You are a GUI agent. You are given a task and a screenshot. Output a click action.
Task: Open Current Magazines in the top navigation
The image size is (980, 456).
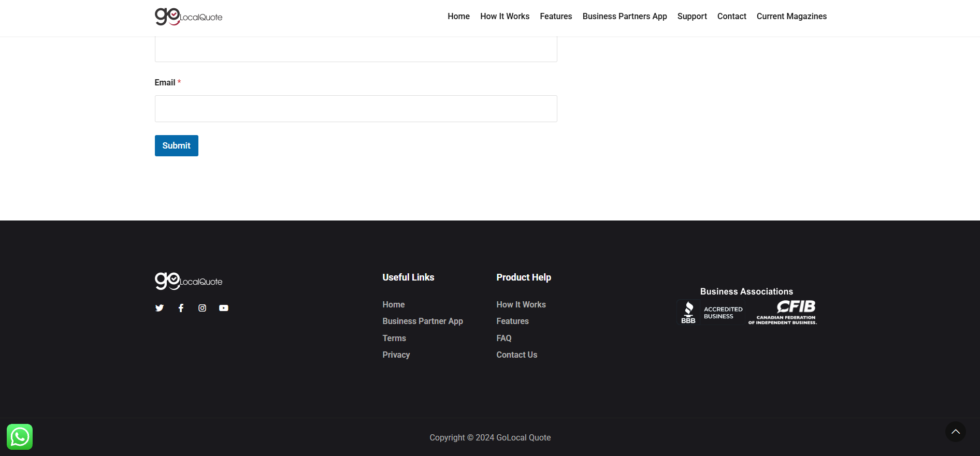coord(791,17)
